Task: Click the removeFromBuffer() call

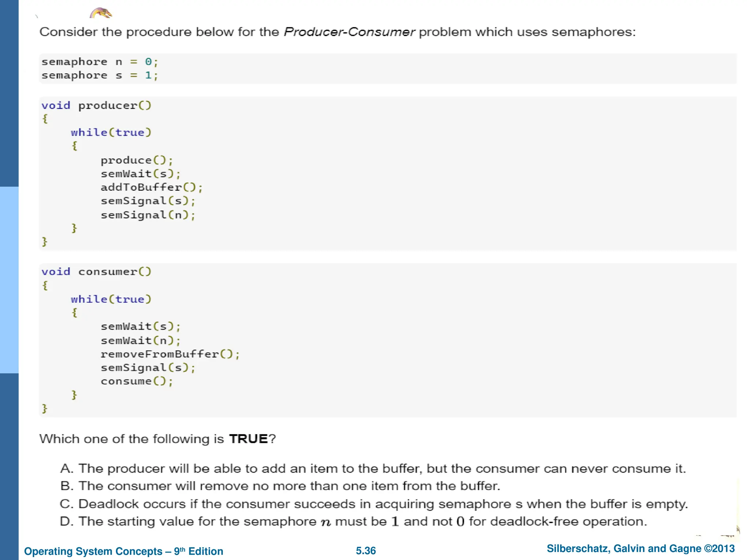Action: (x=170, y=354)
